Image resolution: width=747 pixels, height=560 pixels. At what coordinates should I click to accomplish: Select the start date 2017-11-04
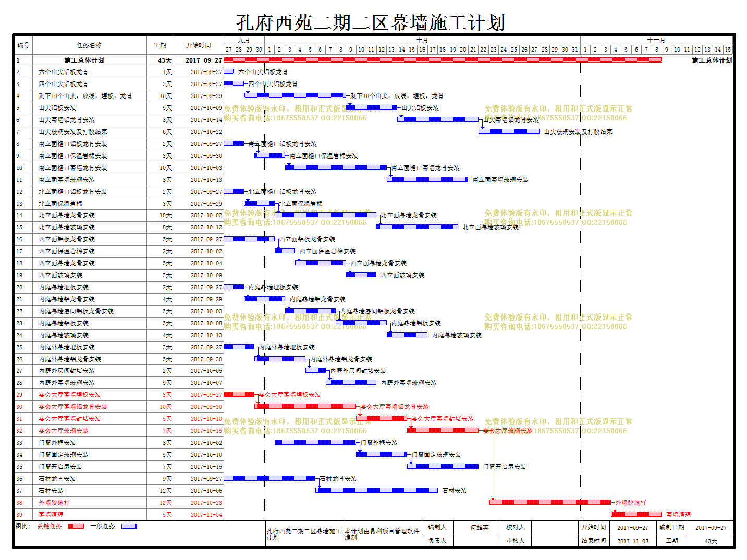click(x=206, y=515)
